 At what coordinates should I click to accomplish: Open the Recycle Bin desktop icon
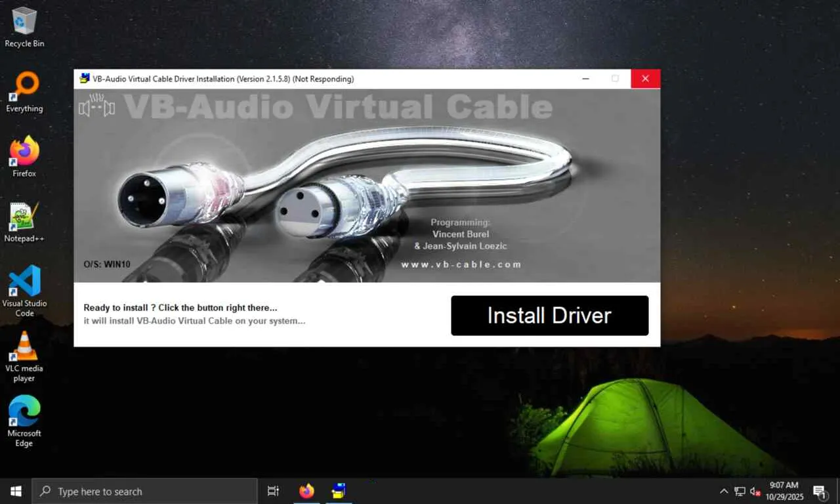point(24,27)
